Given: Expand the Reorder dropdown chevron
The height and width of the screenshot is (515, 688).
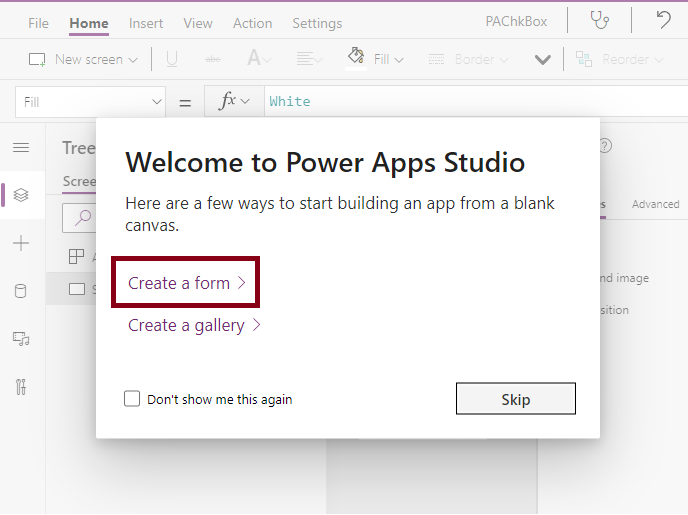Looking at the screenshot, I should 659,60.
